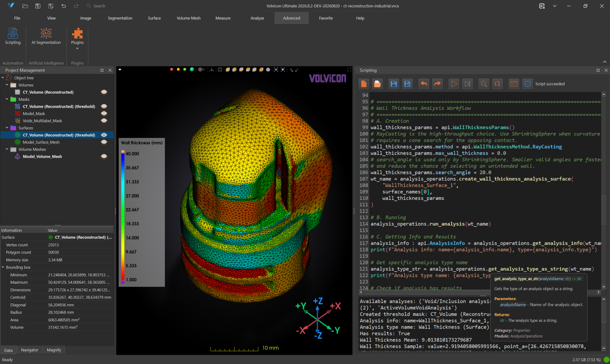Open find in script editor
Image resolution: width=610 pixels, height=364 pixels.
click(x=484, y=84)
